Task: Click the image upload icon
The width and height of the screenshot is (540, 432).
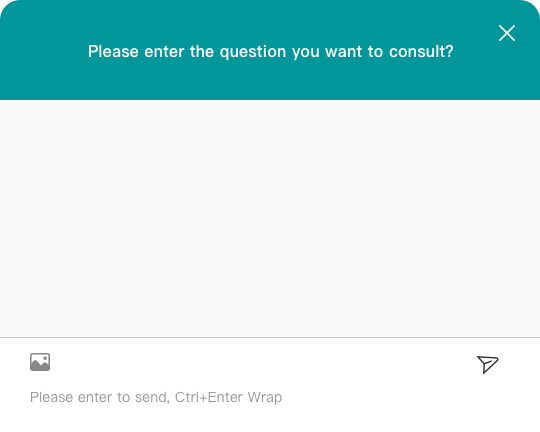Action: click(40, 362)
